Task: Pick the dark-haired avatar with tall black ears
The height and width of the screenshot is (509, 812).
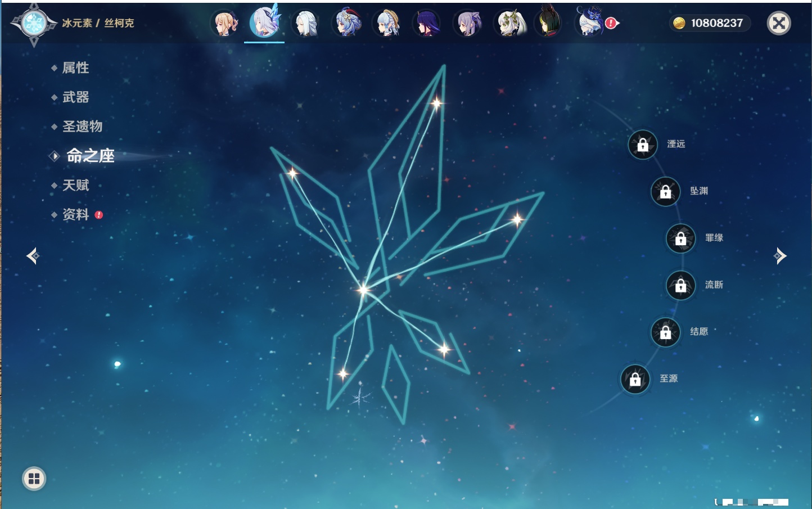Action: tap(548, 22)
